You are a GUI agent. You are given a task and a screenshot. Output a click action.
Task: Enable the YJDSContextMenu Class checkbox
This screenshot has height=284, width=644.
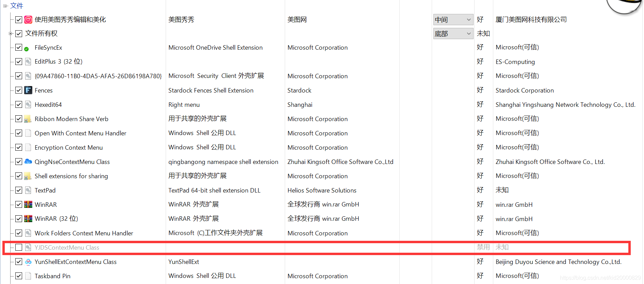pos(19,247)
